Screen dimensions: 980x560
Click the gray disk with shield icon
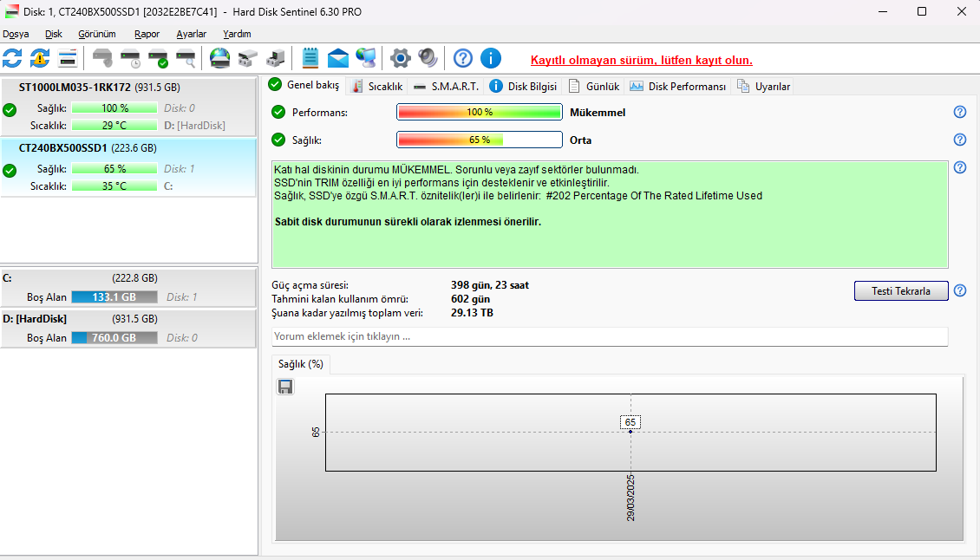[102, 58]
